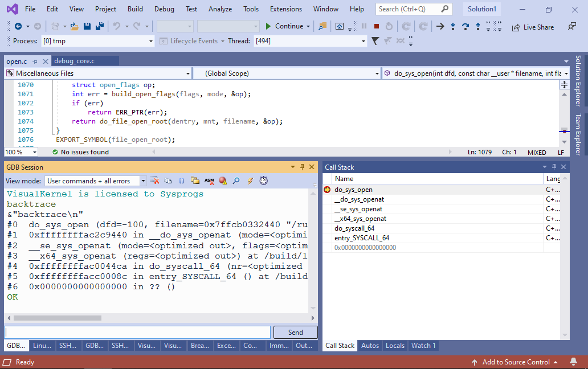Click the GDB Session horizontal scrollbar thumb
This screenshot has height=369, width=588.
point(58,318)
